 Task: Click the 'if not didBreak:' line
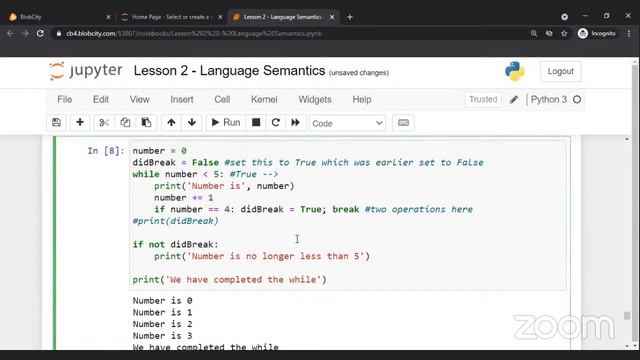click(176, 244)
